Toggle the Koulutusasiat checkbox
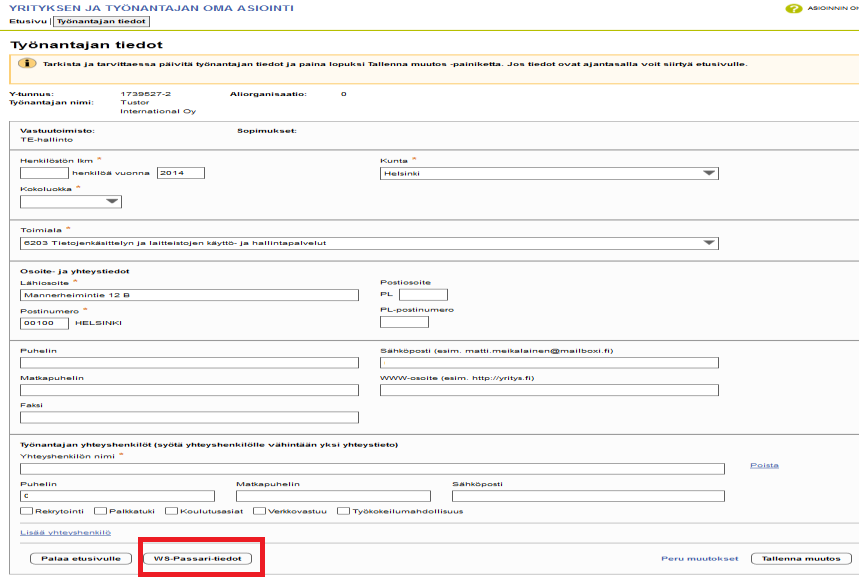This screenshot has height=579, width=859. [171, 511]
